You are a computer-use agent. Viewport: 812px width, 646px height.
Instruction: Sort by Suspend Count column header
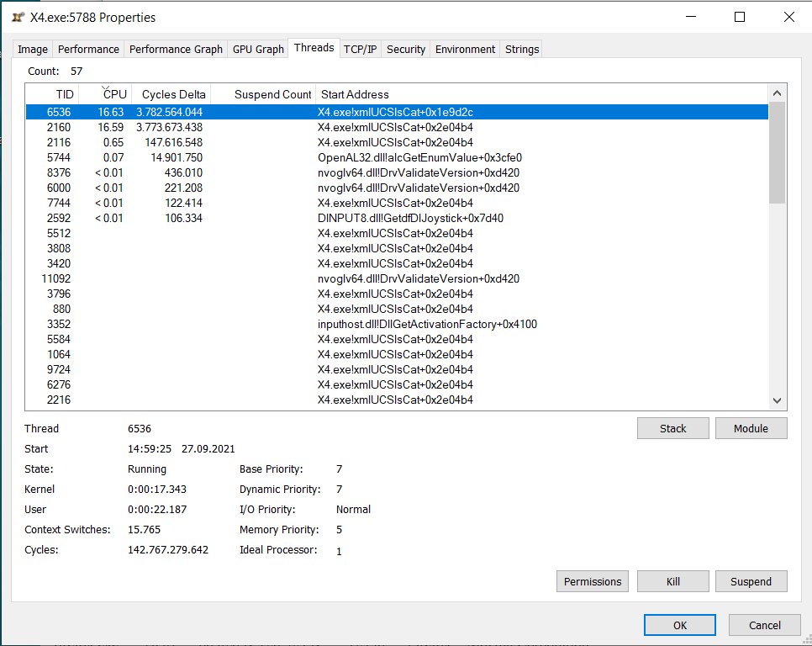click(x=264, y=94)
